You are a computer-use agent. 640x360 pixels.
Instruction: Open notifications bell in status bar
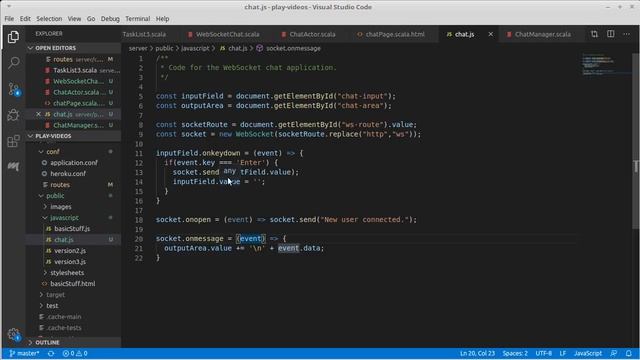(x=629, y=353)
